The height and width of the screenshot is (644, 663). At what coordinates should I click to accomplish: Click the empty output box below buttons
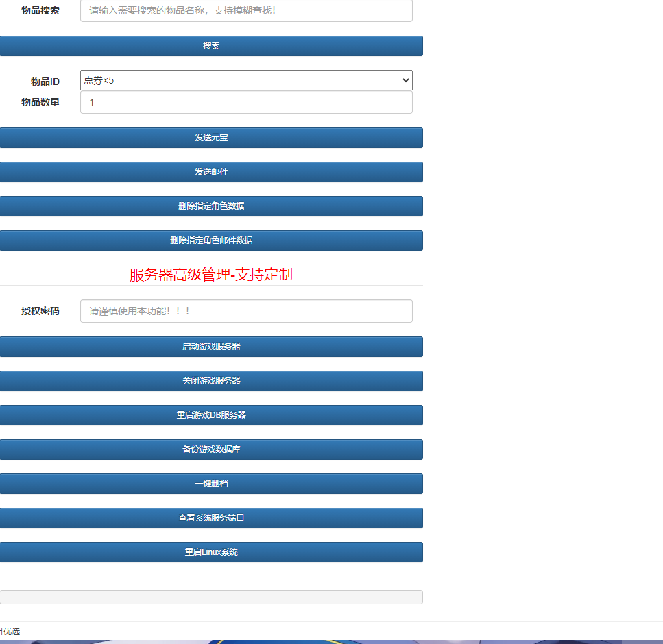click(211, 597)
